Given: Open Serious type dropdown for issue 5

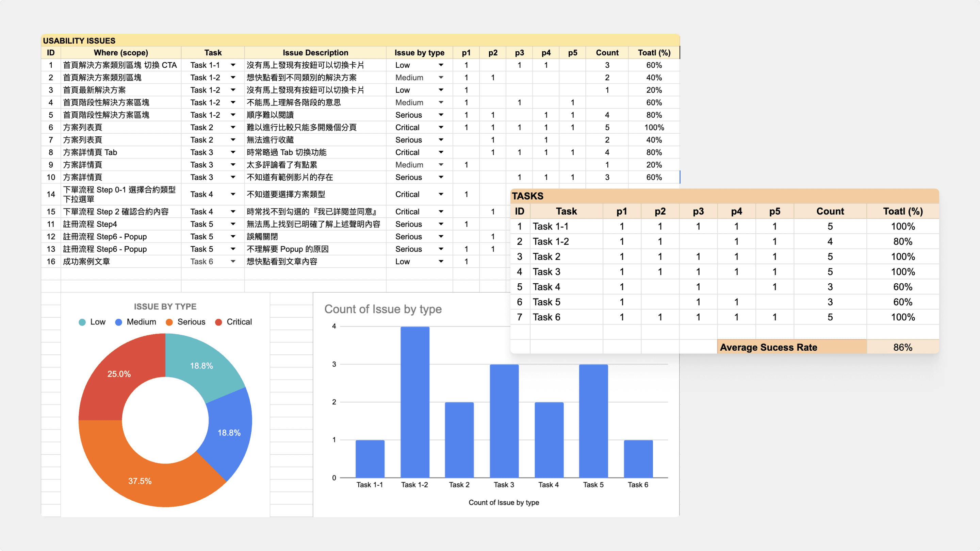Looking at the screenshot, I should click(441, 115).
